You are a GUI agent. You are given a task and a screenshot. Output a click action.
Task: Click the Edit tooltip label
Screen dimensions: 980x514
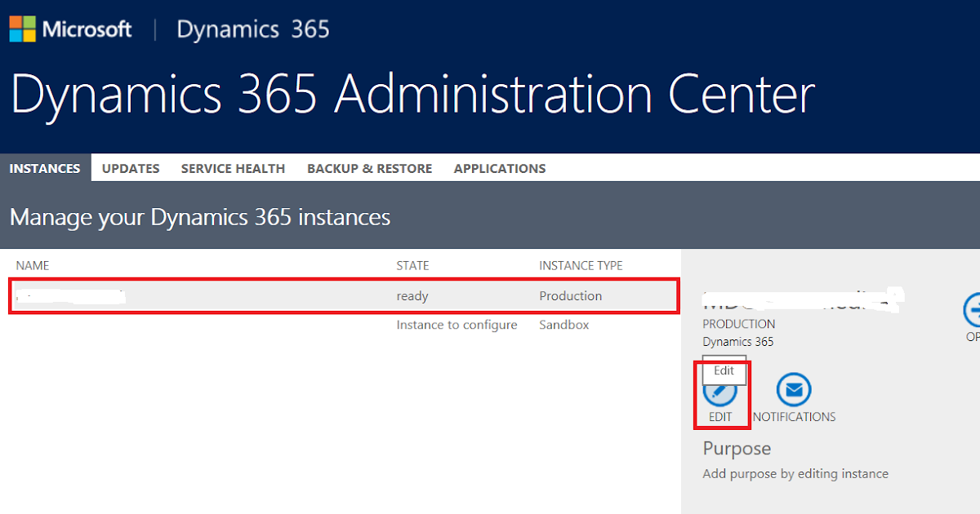[724, 370]
